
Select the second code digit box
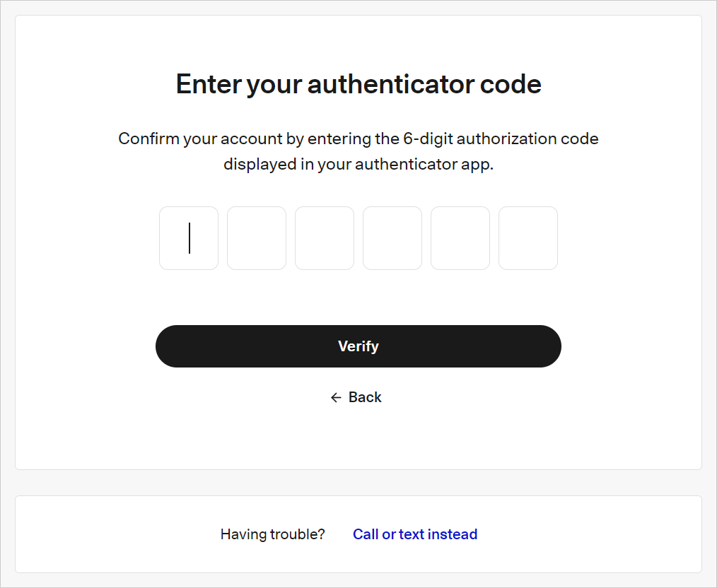click(x=257, y=238)
